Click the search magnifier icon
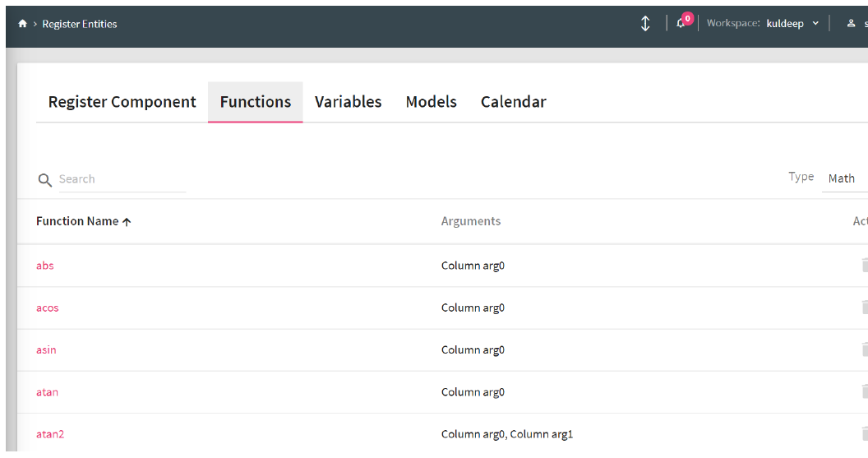This screenshot has height=458, width=868. tap(45, 180)
